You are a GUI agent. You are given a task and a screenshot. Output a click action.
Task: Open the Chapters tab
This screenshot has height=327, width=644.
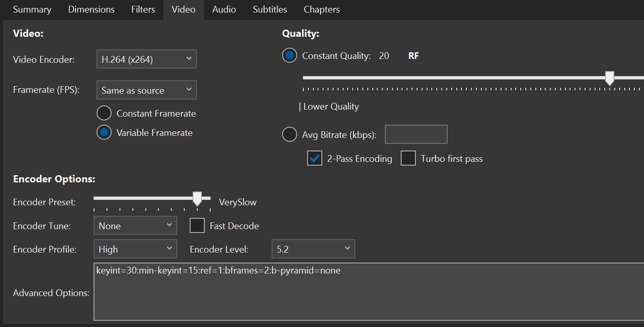coord(321,10)
